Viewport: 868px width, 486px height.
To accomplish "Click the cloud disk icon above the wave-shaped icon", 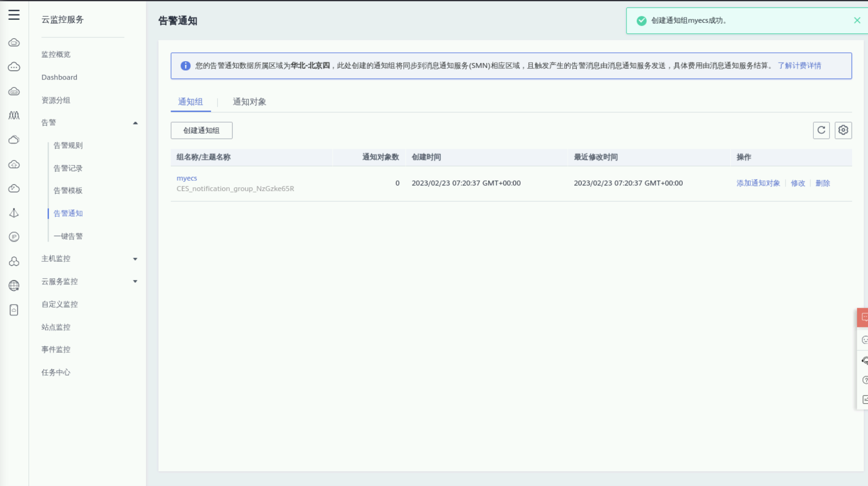I will pos(14,91).
